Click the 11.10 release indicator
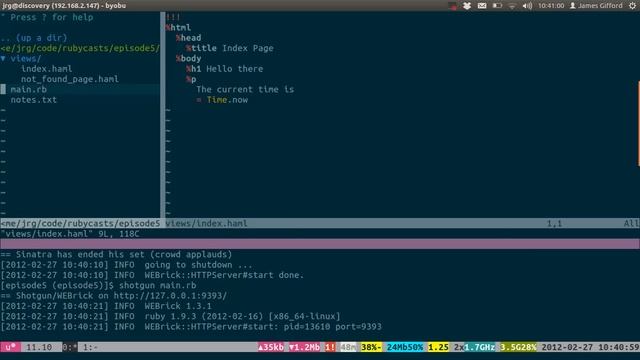 coord(39,347)
